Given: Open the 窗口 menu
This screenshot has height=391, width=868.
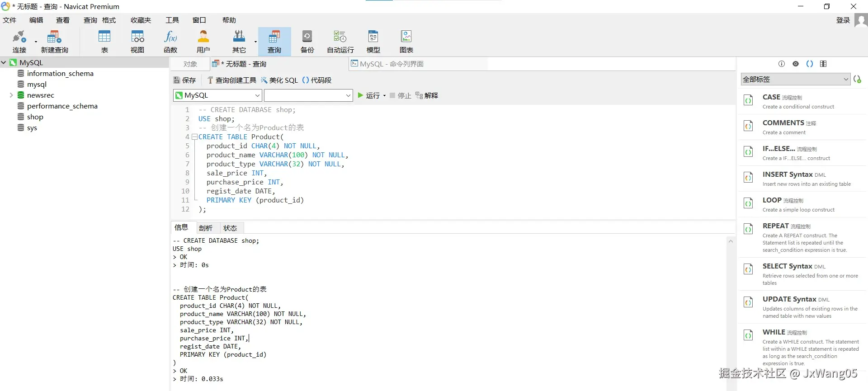Looking at the screenshot, I should pos(199,20).
